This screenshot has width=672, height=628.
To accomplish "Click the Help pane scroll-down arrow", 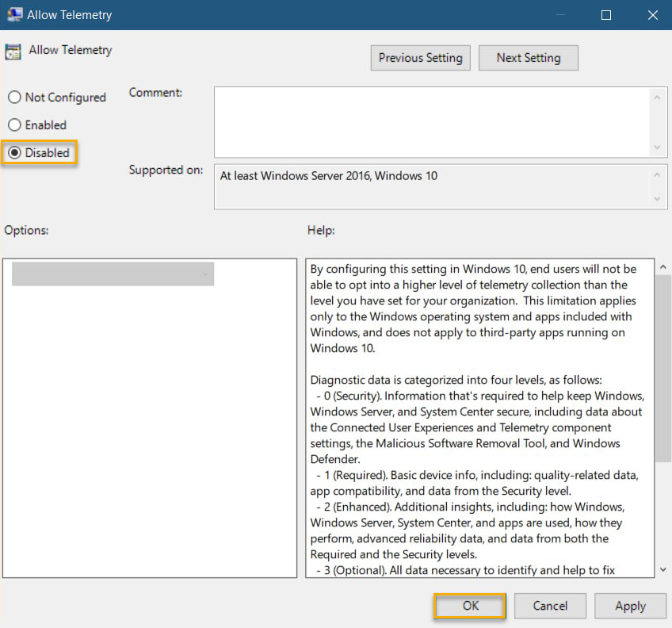I will (663, 569).
